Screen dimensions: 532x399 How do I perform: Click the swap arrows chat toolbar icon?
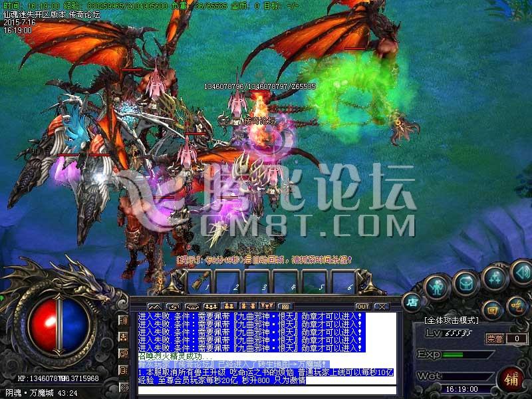tap(174, 307)
